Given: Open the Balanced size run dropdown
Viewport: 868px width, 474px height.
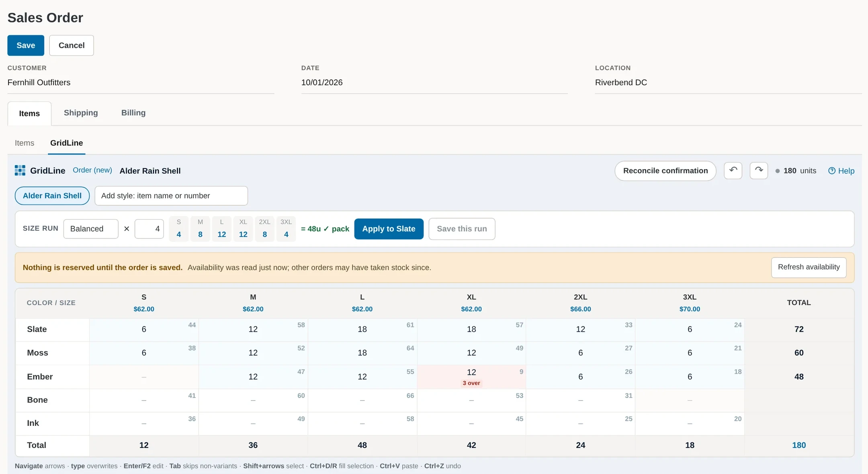Looking at the screenshot, I should 91,229.
